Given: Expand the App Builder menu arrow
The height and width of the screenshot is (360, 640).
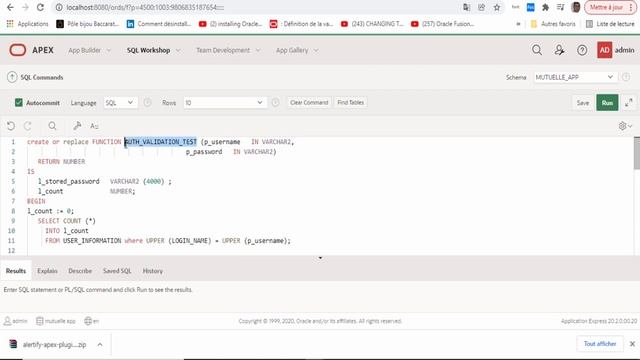Looking at the screenshot, I should click(x=109, y=50).
